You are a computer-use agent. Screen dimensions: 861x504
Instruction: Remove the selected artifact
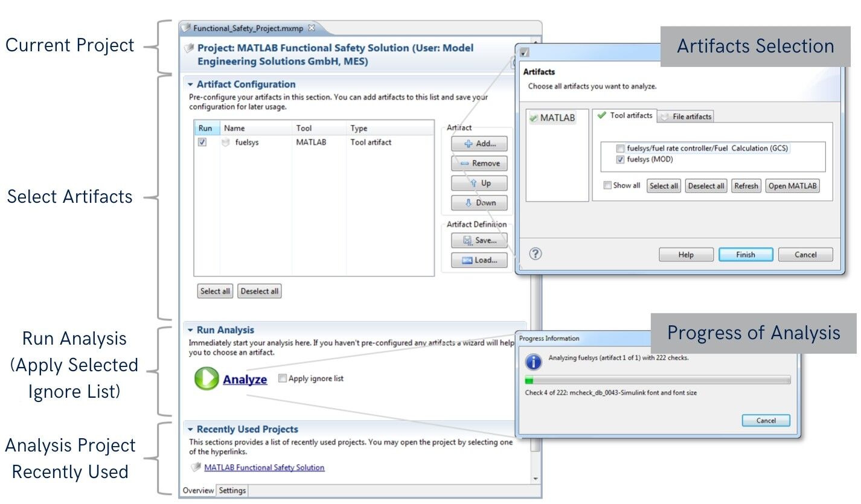(x=479, y=164)
